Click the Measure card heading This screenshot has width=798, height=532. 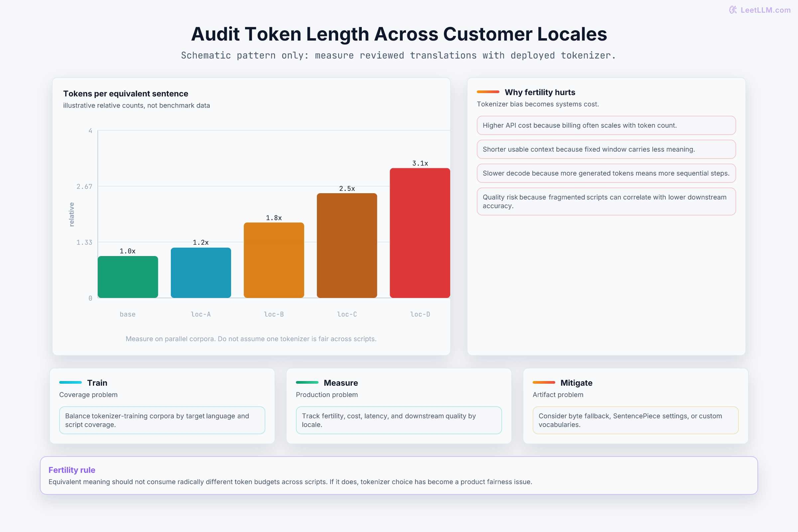(x=340, y=383)
